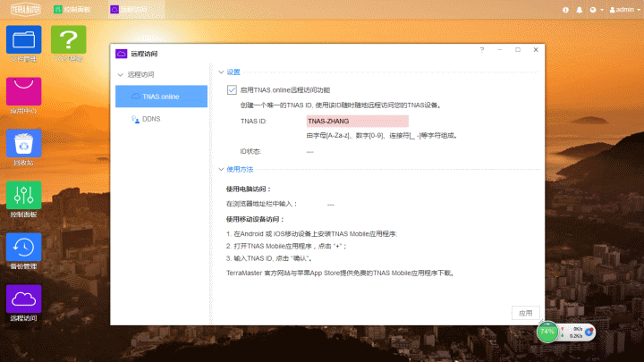Open the File Manager desktop icon
Viewport: 644px width, 362px height.
click(x=24, y=40)
